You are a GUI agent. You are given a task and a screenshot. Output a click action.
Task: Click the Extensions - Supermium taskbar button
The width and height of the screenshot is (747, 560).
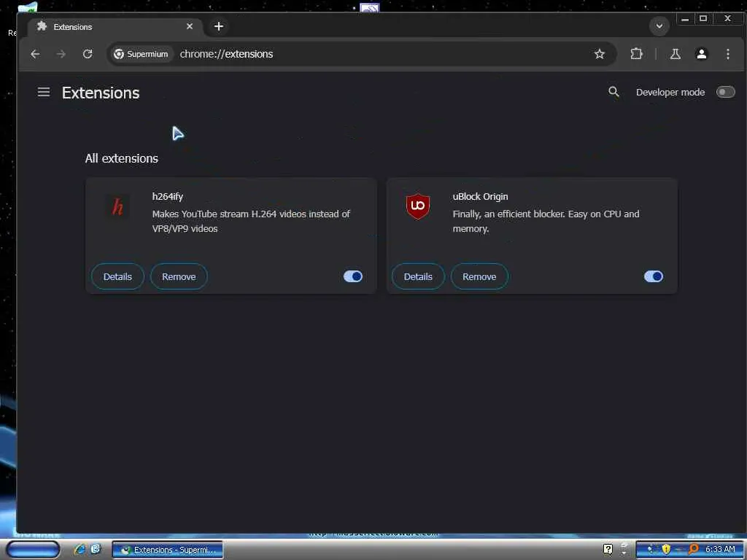click(168, 550)
